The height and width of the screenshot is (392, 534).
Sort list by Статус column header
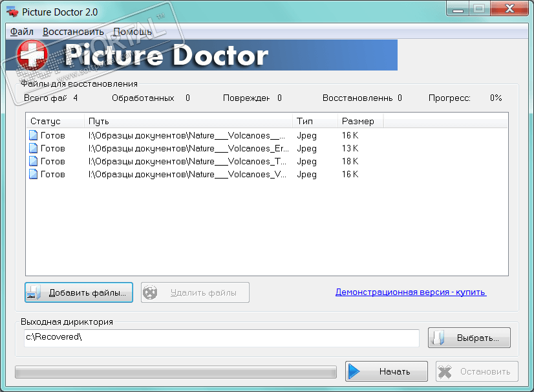(x=55, y=121)
